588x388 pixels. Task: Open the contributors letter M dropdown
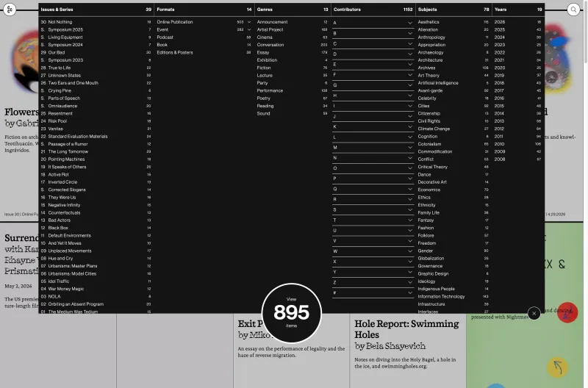pyautogui.click(x=373, y=147)
